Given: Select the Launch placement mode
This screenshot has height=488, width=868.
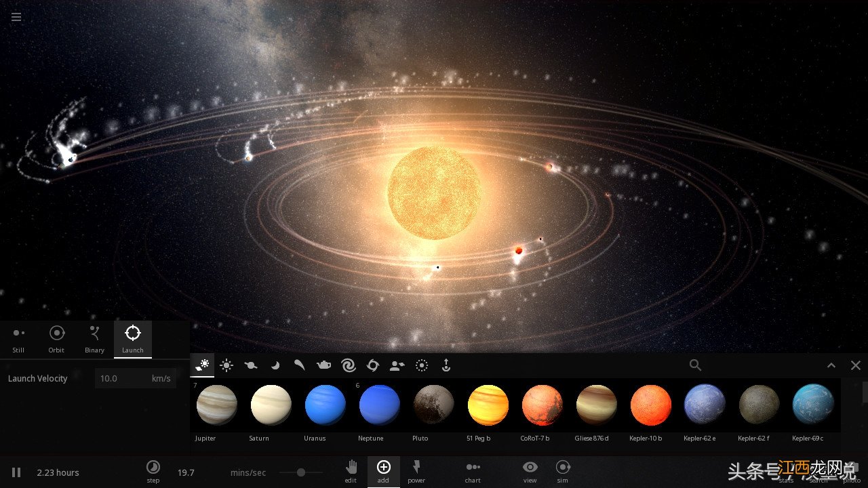Looking at the screenshot, I should tap(133, 338).
